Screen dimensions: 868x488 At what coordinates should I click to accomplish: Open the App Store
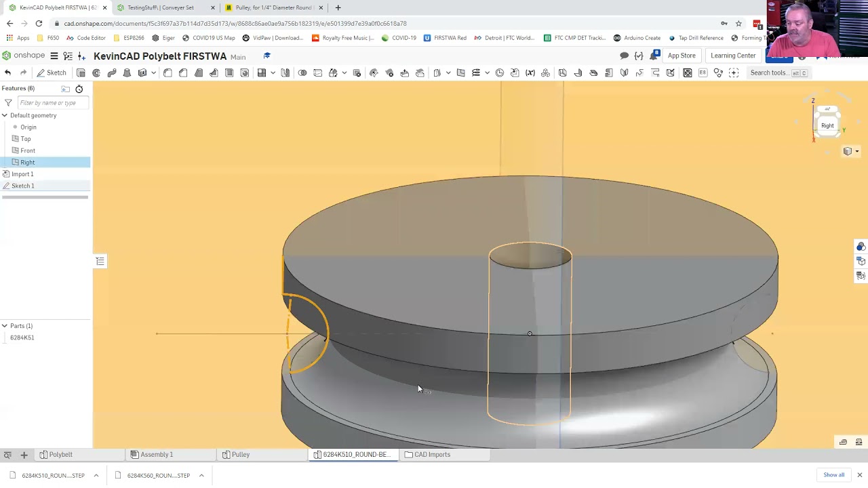pyautogui.click(x=682, y=56)
